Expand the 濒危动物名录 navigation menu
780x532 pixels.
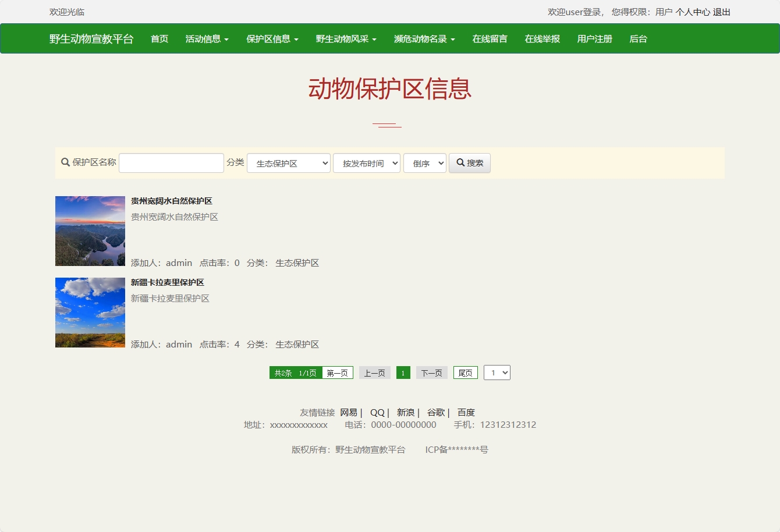click(x=424, y=38)
